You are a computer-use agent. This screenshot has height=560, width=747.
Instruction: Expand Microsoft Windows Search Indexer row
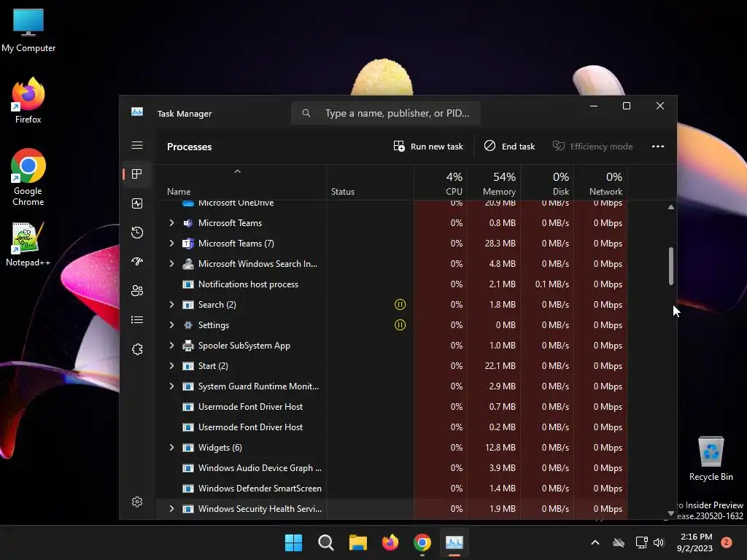point(171,264)
